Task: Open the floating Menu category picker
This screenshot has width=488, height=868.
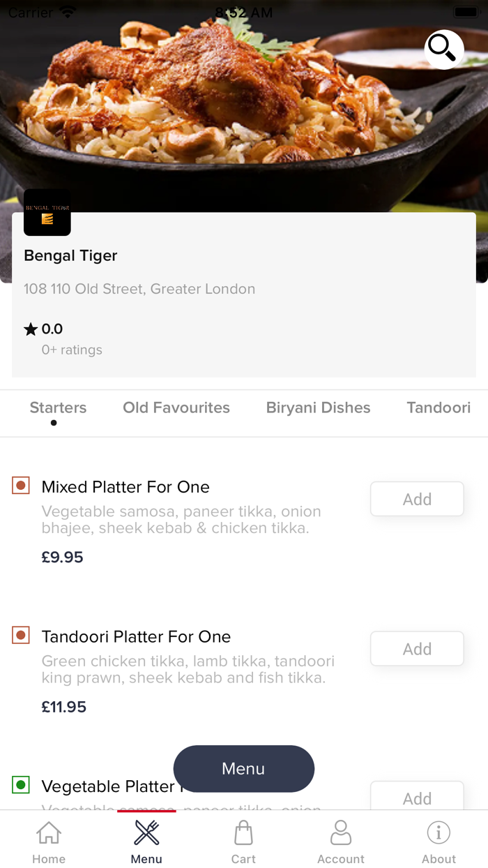Action: point(243,769)
